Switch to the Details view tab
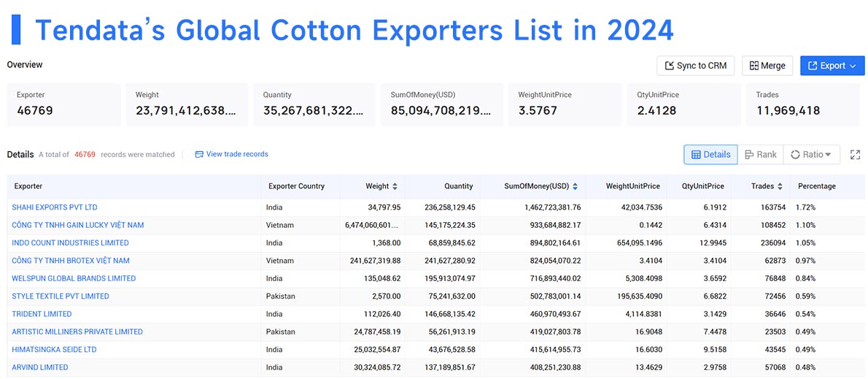 [x=710, y=155]
